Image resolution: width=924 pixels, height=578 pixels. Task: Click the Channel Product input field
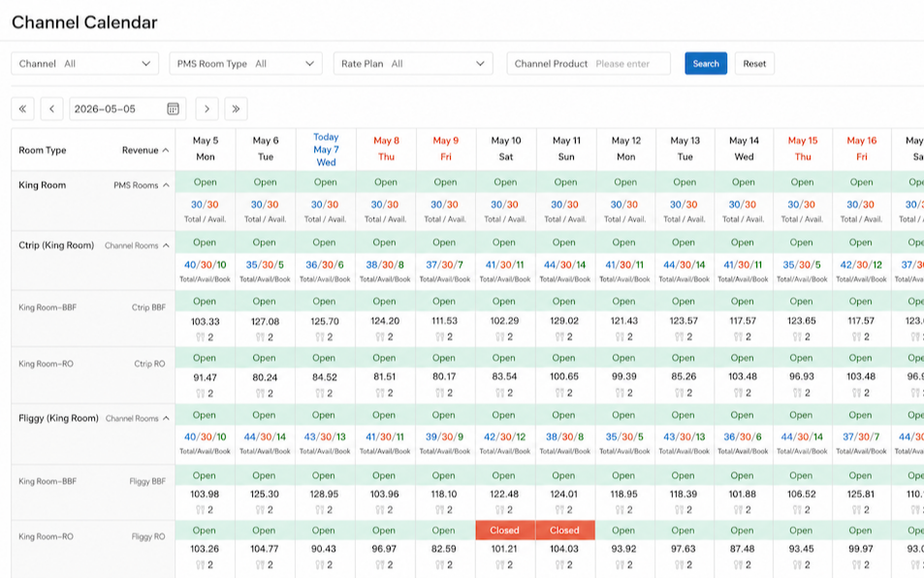click(x=589, y=64)
